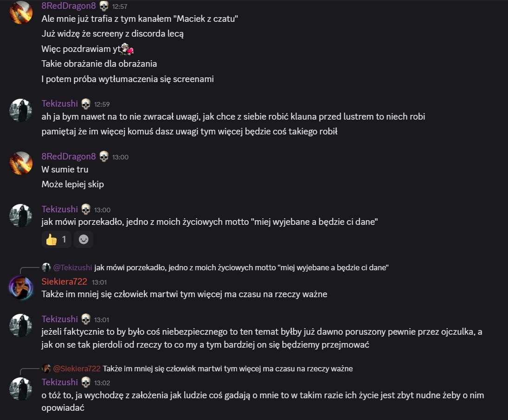Click the @Siekiera722 mention in the reply preview
This screenshot has height=420, width=508.
(77, 369)
